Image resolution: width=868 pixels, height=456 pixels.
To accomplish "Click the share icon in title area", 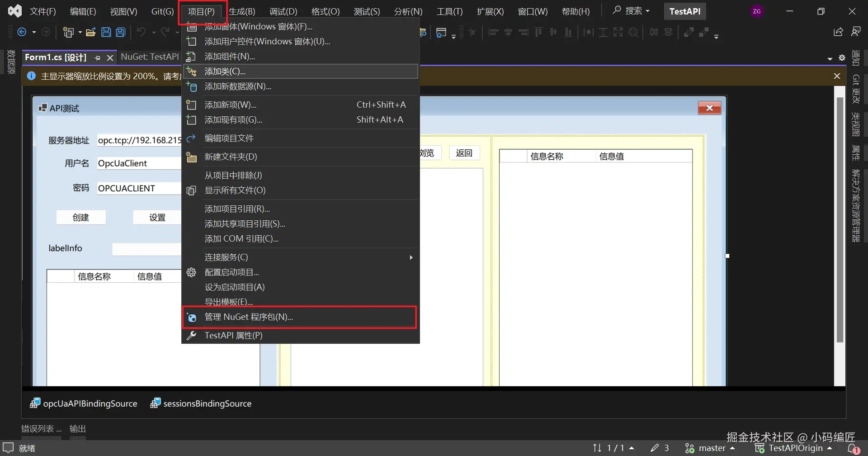I will [838, 32].
